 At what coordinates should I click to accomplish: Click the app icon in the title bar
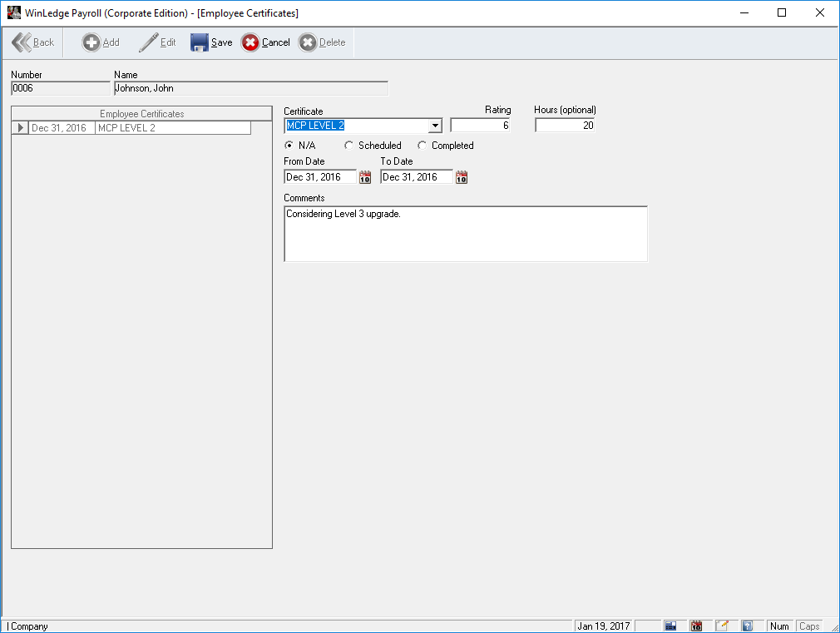(x=13, y=12)
